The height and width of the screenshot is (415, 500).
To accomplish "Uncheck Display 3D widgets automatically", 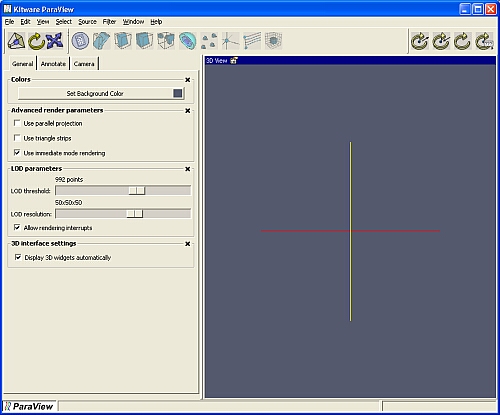I will click(x=18, y=257).
